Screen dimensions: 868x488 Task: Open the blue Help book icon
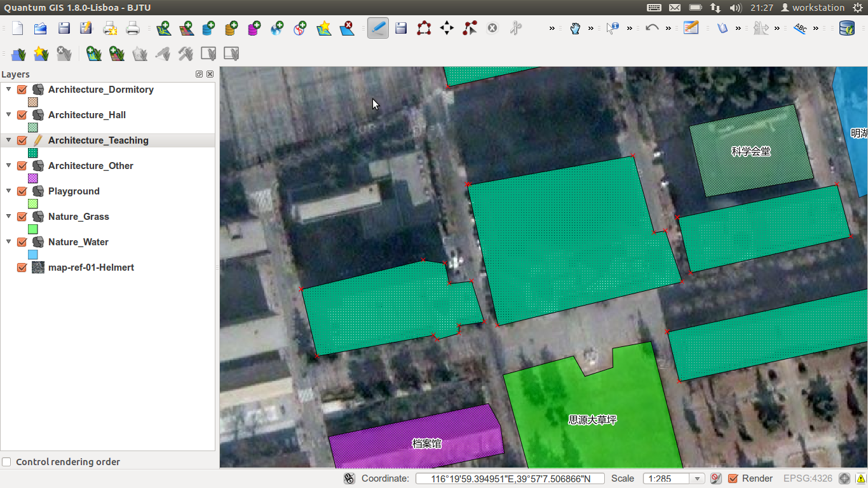click(x=722, y=28)
